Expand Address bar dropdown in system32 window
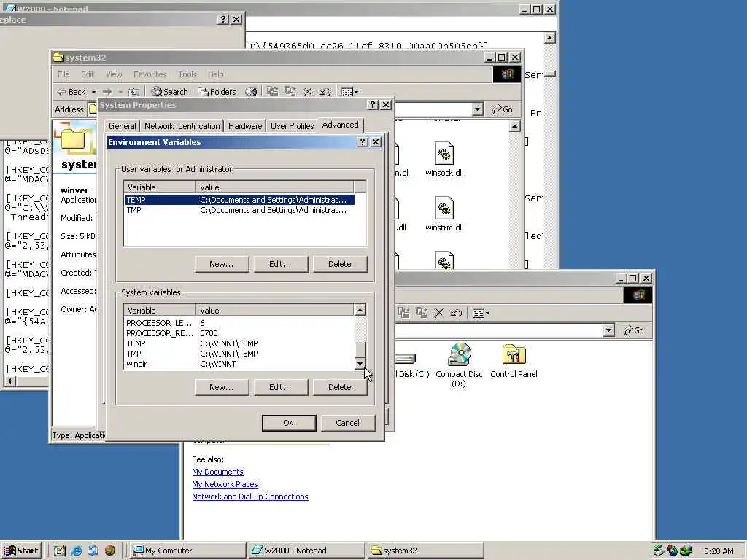This screenshot has width=747, height=560. pyautogui.click(x=477, y=109)
